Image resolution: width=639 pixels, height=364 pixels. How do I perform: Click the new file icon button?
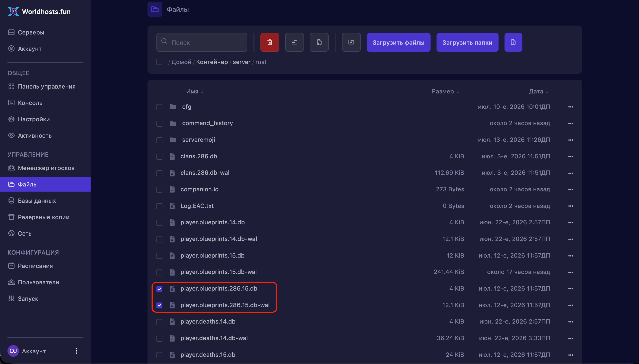[513, 42]
